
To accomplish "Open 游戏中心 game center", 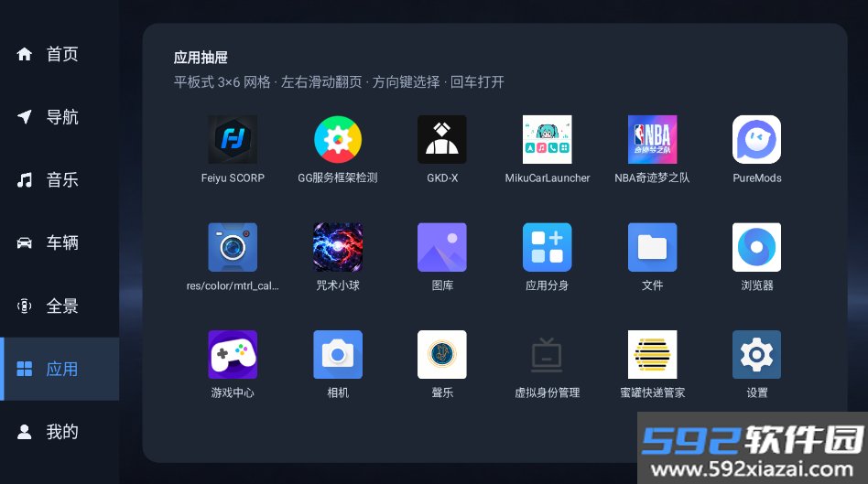I will (233, 355).
